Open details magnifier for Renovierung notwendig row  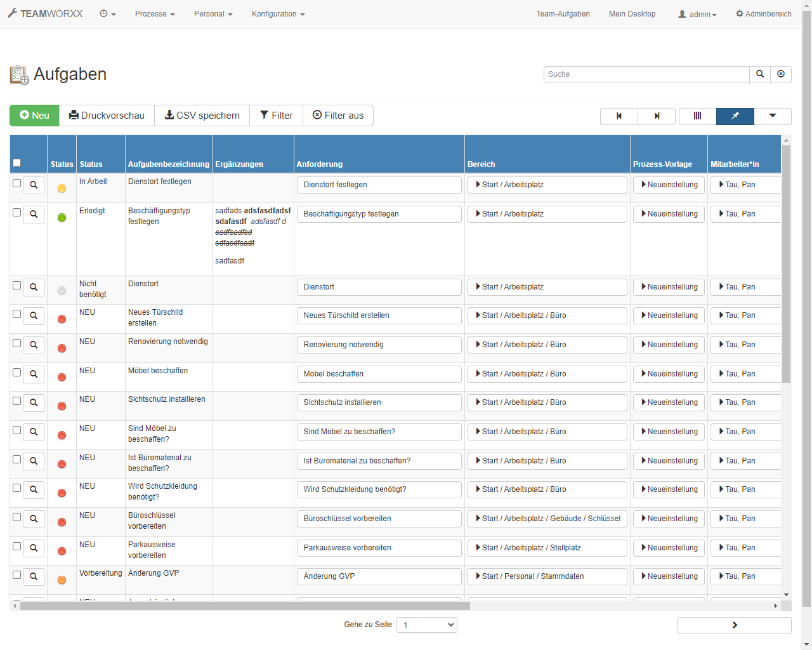(x=34, y=345)
